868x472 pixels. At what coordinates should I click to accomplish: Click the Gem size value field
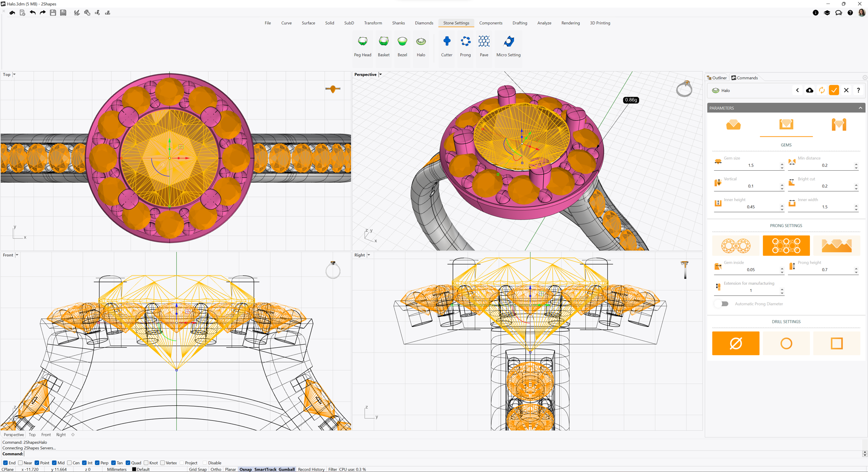750,165
